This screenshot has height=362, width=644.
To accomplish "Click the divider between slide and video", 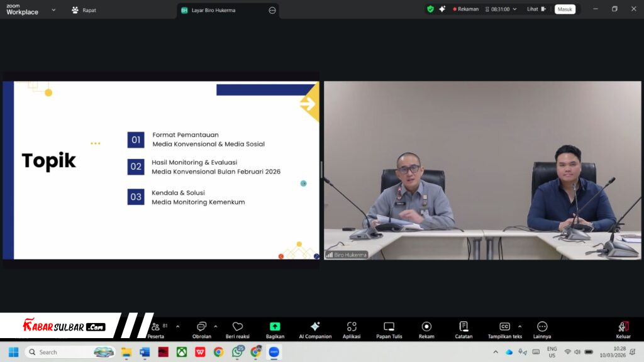I will coord(321,170).
